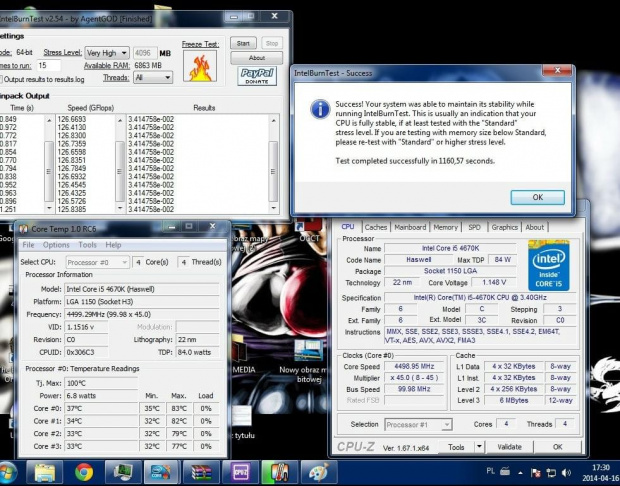620x486 pixels.
Task: Click the Frequency value 4499.29MHz in Core Temp
Action: (142, 314)
